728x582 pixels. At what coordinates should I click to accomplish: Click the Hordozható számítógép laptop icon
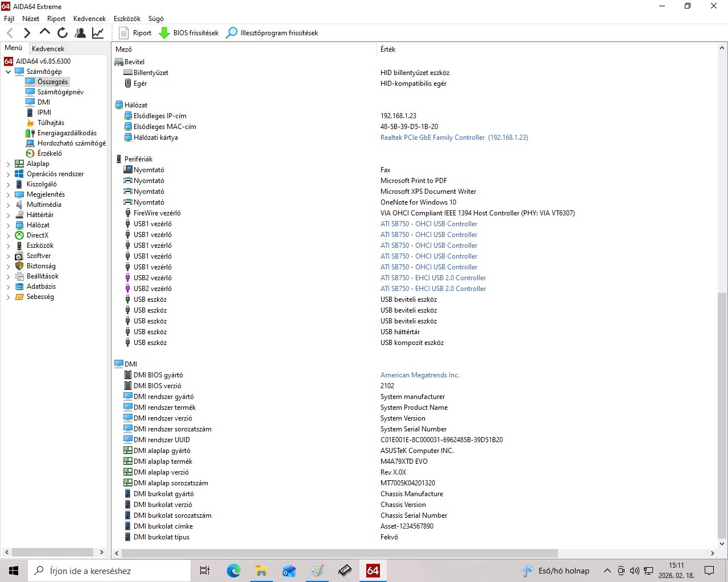(x=30, y=143)
